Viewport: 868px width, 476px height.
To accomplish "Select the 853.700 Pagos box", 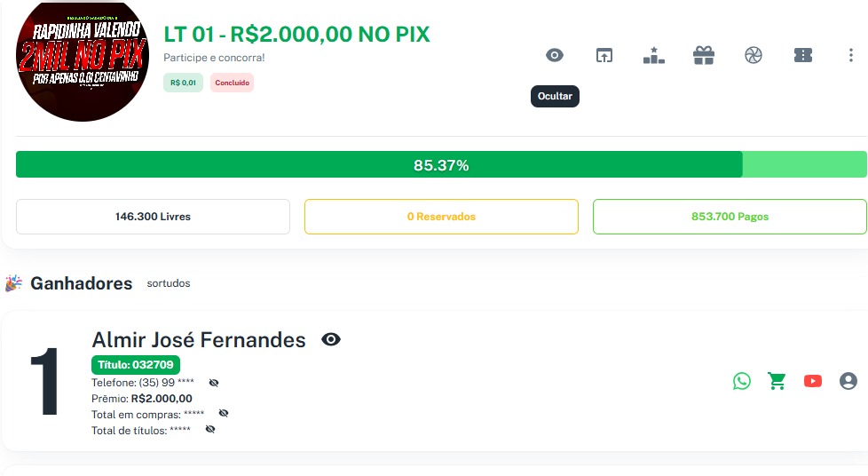I will [730, 217].
